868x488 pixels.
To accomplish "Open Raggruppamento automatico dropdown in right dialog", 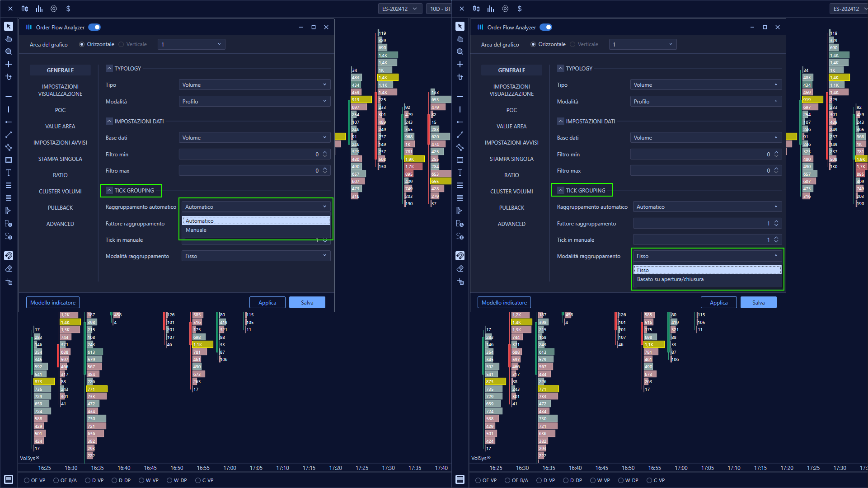I will (708, 207).
